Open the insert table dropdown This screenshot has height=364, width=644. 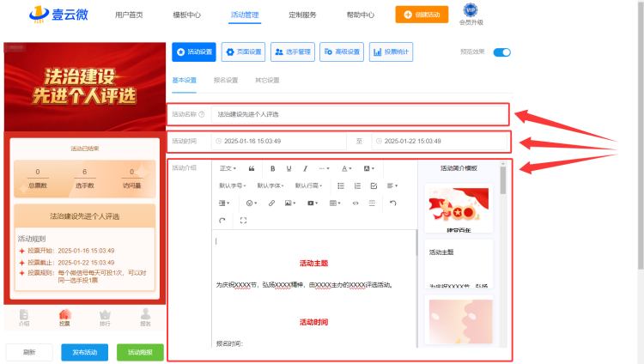coord(335,203)
